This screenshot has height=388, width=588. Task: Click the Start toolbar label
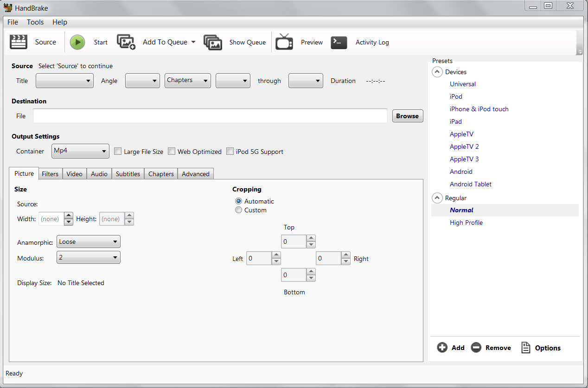click(x=101, y=42)
